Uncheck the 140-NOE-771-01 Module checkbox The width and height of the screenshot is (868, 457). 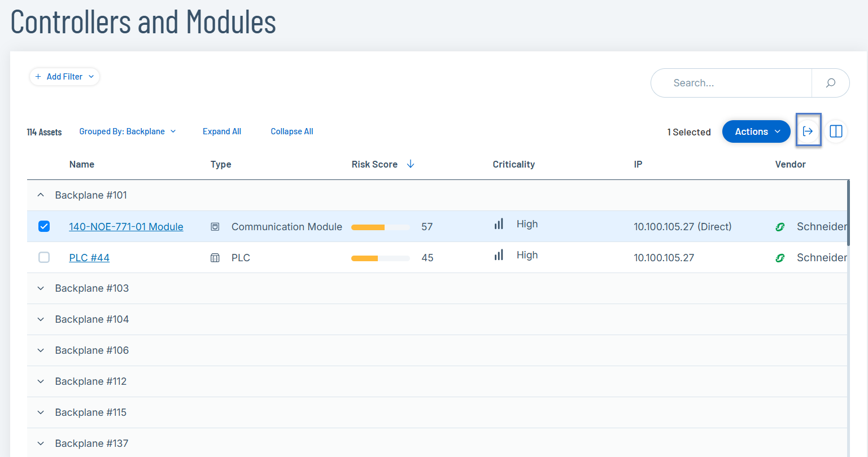(x=44, y=226)
